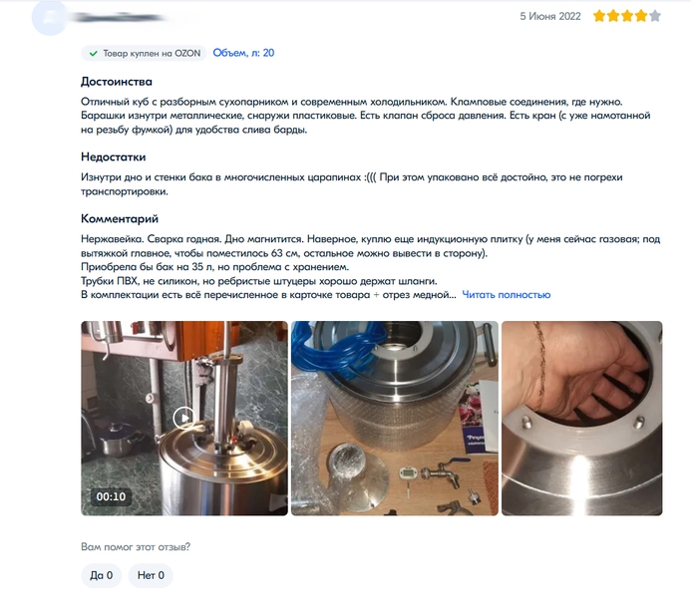Viewport: 691px width, 616px height.
Task: Click the Достоинства section heading
Action: [x=117, y=82]
